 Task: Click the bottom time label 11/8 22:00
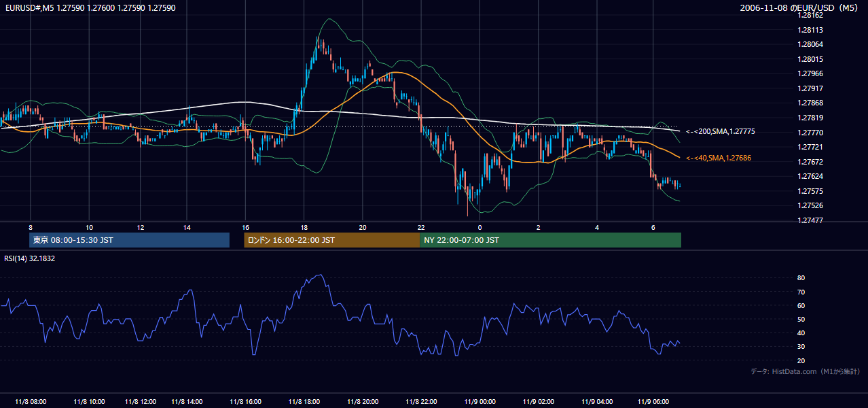click(x=421, y=402)
